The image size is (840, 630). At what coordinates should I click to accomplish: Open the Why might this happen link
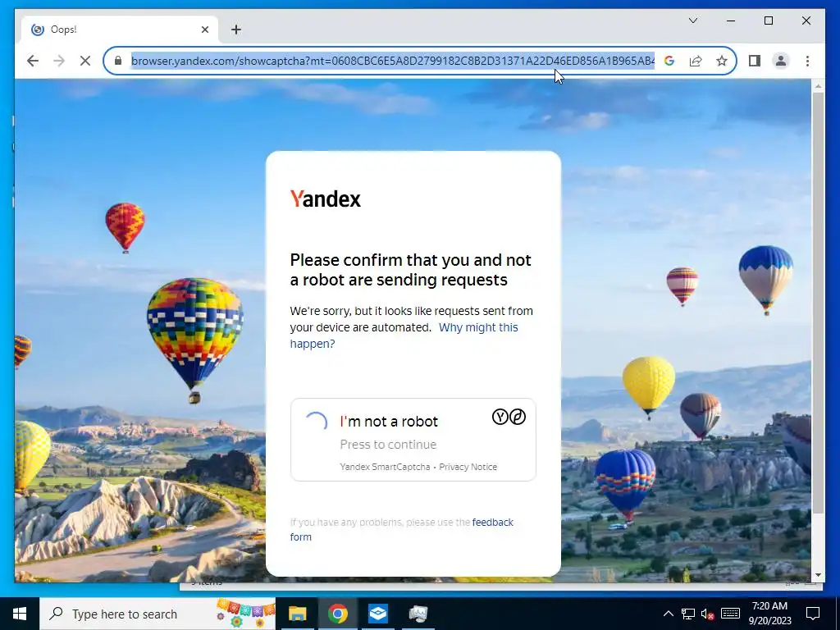(x=404, y=336)
